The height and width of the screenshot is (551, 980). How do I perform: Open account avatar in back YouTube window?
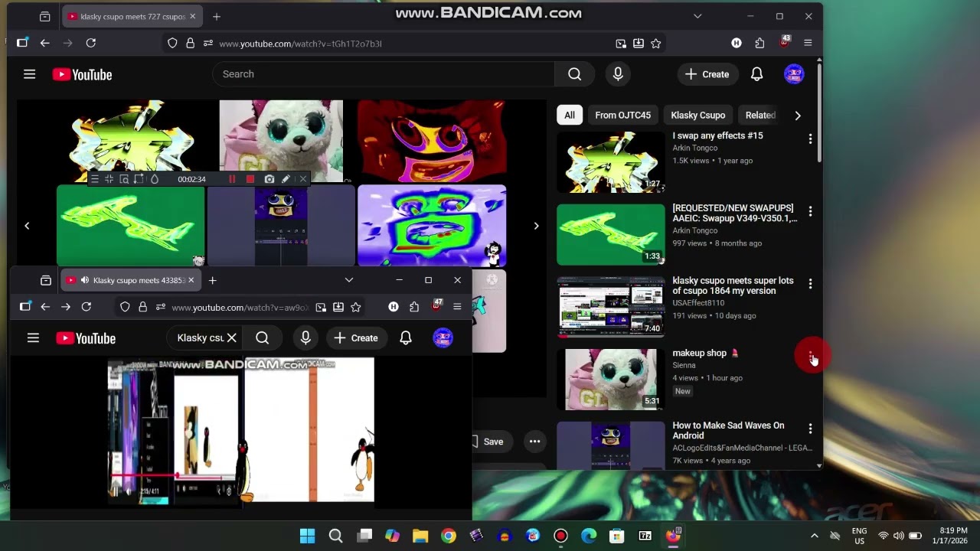(x=794, y=74)
